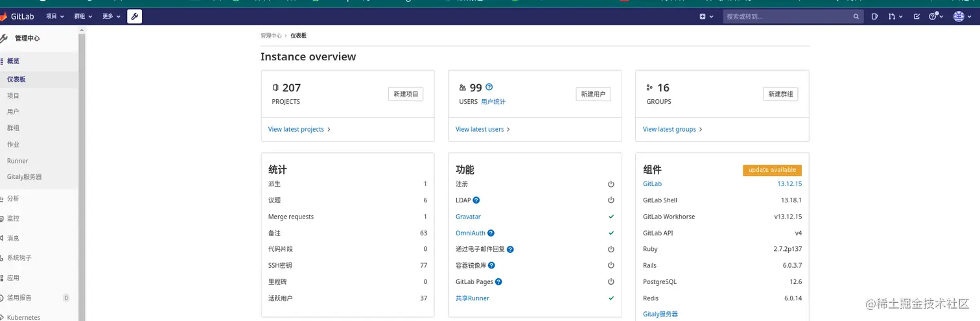Select 仪表板 in the sidebar
Viewport: 980px width, 321px height.
coord(39,79)
